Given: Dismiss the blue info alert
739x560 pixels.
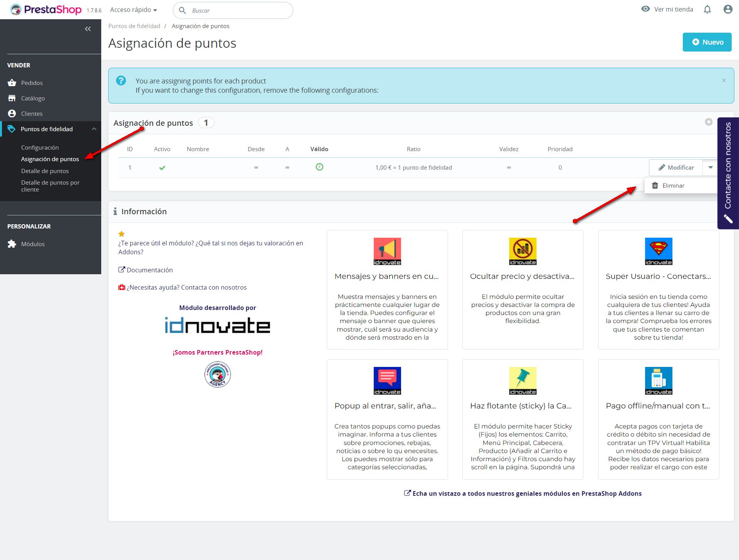Looking at the screenshot, I should point(724,80).
